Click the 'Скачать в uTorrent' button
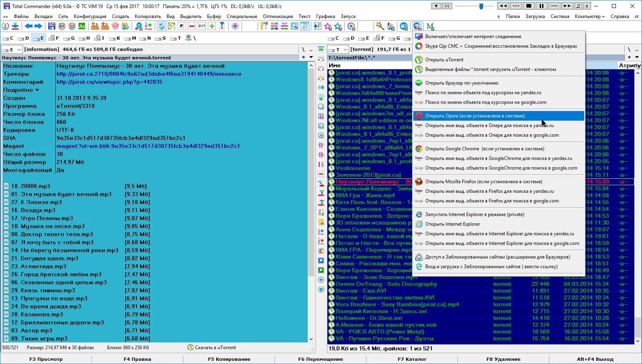The width and height of the screenshot is (642, 364). tap(211, 348)
